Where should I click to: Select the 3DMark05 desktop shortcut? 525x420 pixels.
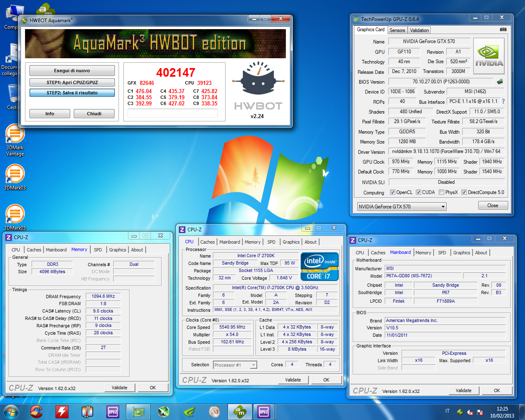pos(15,217)
